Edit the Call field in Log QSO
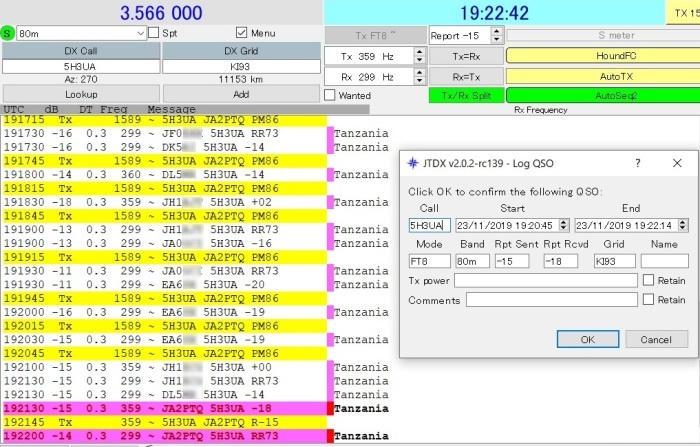 click(429, 225)
